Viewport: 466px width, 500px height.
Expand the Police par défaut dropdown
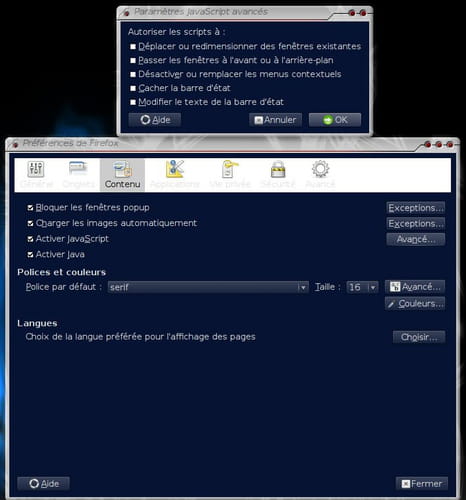[208, 287]
